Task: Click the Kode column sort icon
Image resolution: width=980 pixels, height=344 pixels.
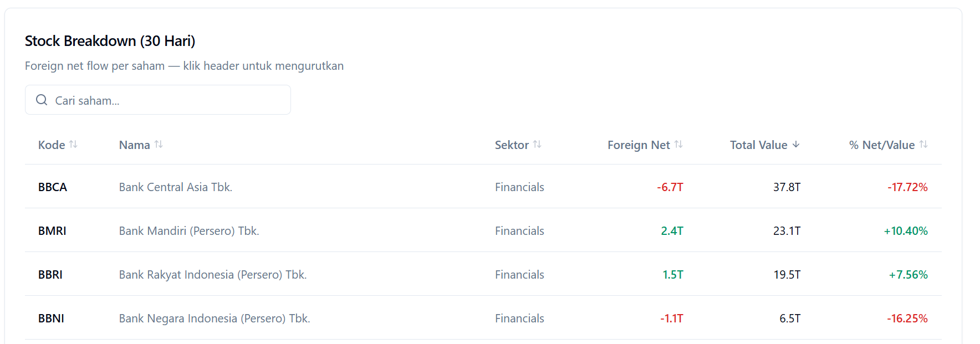Action: (x=73, y=145)
